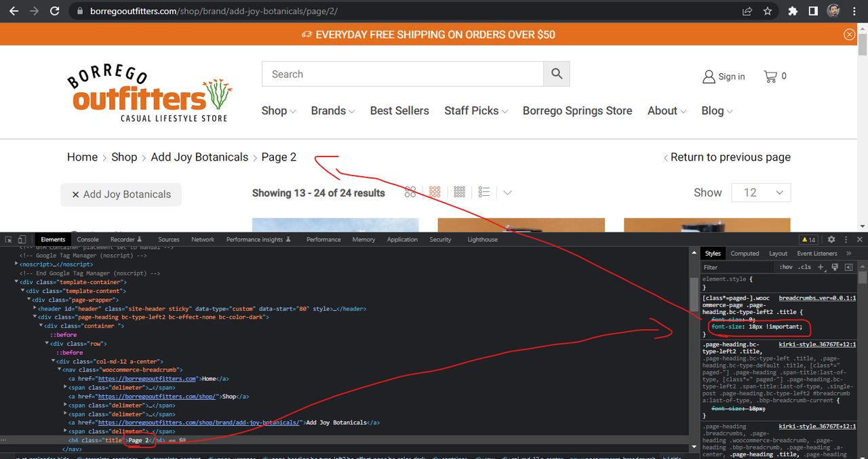Viewport: 868px width, 459px height.
Task: Open the Application tab
Action: 402,239
